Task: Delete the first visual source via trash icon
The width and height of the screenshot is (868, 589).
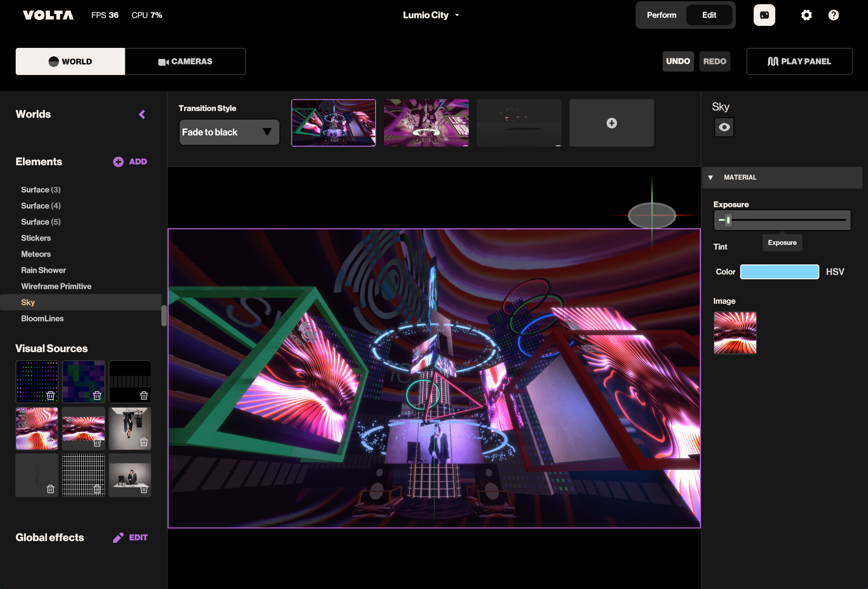Action: coord(50,396)
